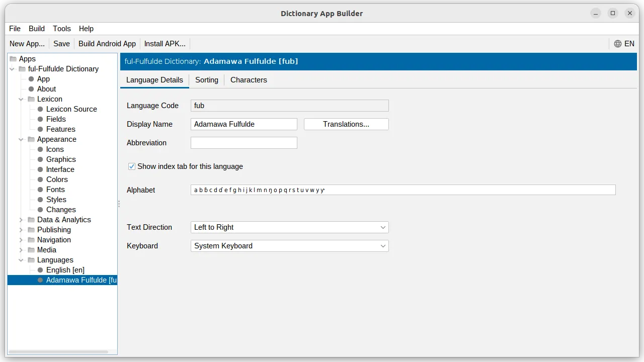The image size is (644, 362).
Task: Select the English [en] text label
Action: (x=65, y=270)
